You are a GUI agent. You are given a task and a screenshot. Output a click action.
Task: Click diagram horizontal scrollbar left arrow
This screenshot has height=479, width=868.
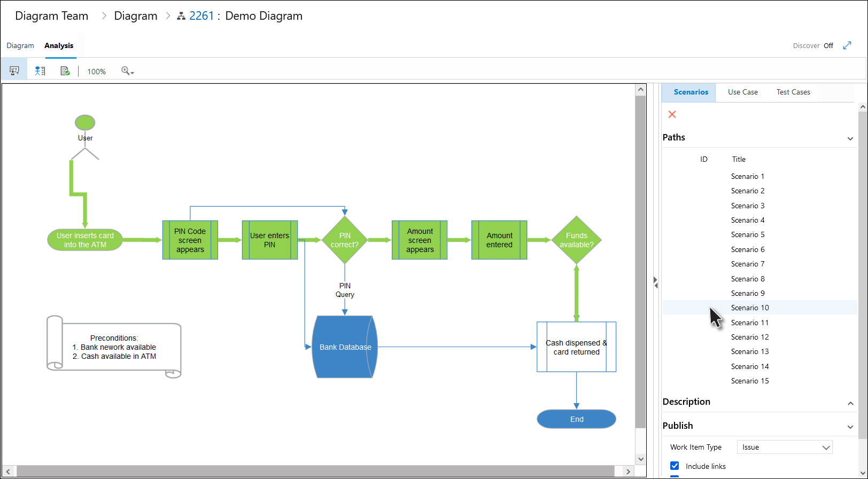pyautogui.click(x=8, y=472)
